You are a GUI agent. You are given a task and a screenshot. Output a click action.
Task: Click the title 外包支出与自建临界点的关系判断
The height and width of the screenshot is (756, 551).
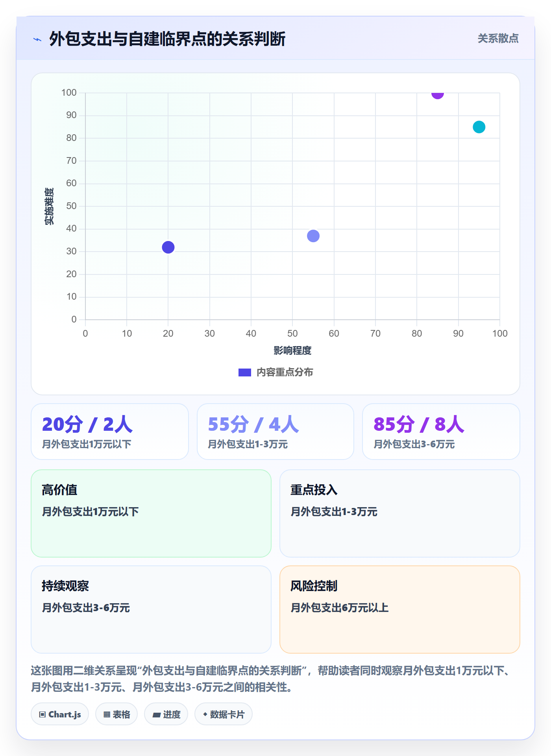pyautogui.click(x=167, y=39)
